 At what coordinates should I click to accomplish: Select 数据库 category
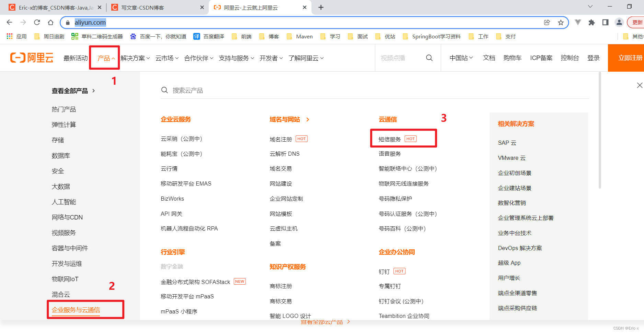coord(61,155)
